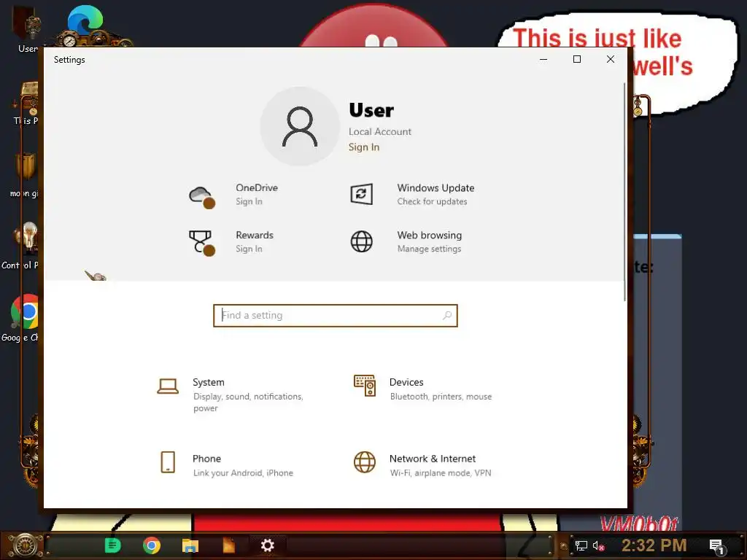
Task: Open the Network & Internet category title
Action: click(x=433, y=459)
